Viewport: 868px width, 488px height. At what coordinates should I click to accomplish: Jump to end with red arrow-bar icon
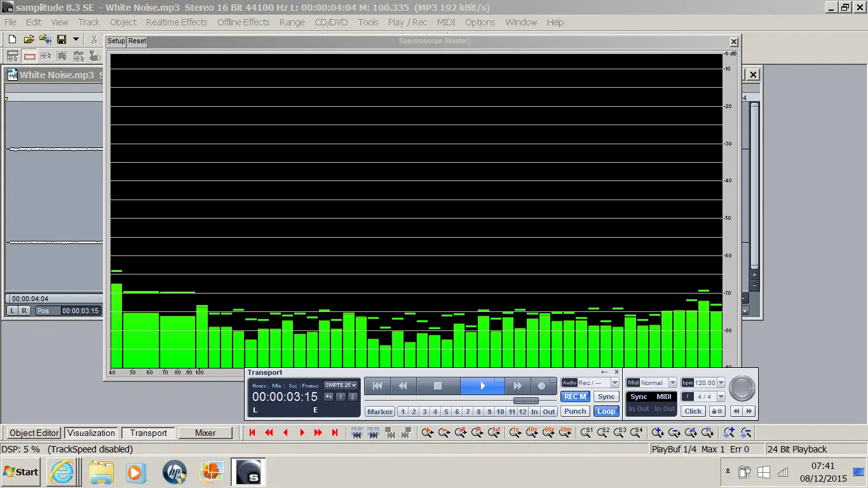coord(335,433)
